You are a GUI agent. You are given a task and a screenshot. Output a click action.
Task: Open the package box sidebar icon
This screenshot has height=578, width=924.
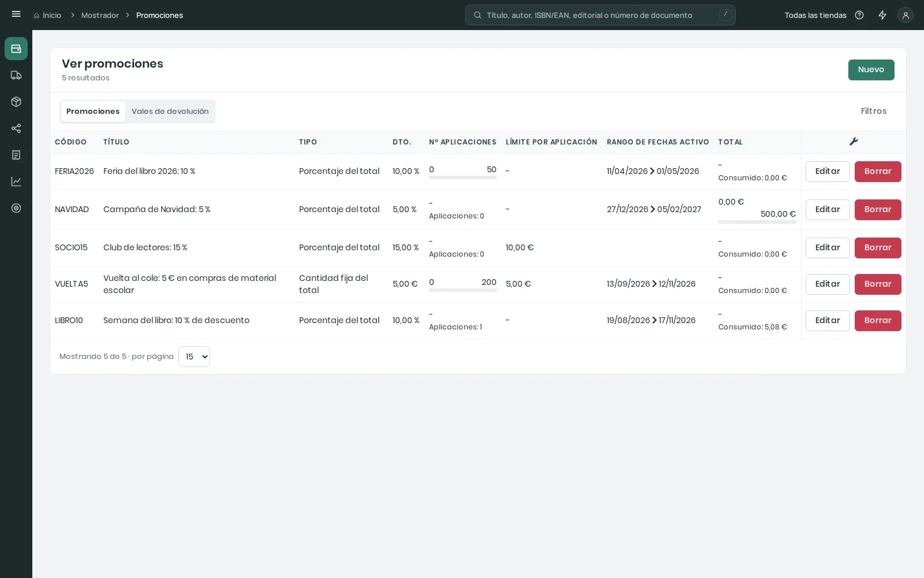(16, 102)
